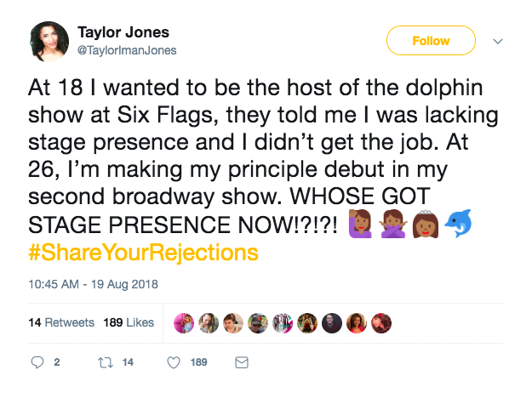Open the Taylor Jones display name
532x393 pixels.
click(x=123, y=32)
